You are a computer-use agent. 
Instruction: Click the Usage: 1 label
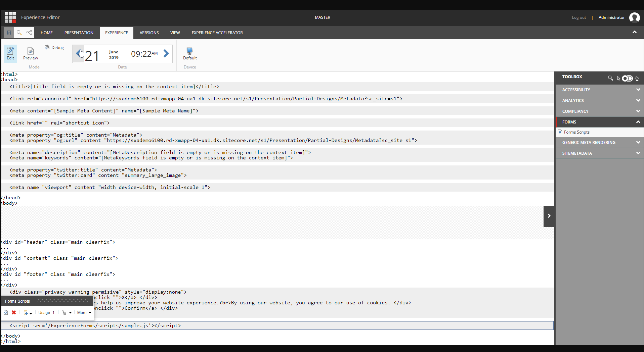[46, 313]
